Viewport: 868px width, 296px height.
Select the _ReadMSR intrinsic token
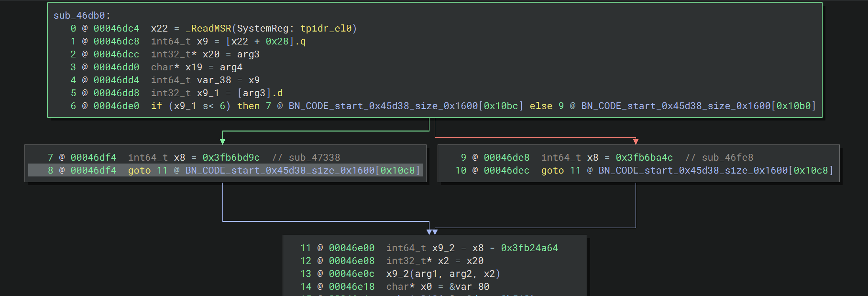[208, 28]
